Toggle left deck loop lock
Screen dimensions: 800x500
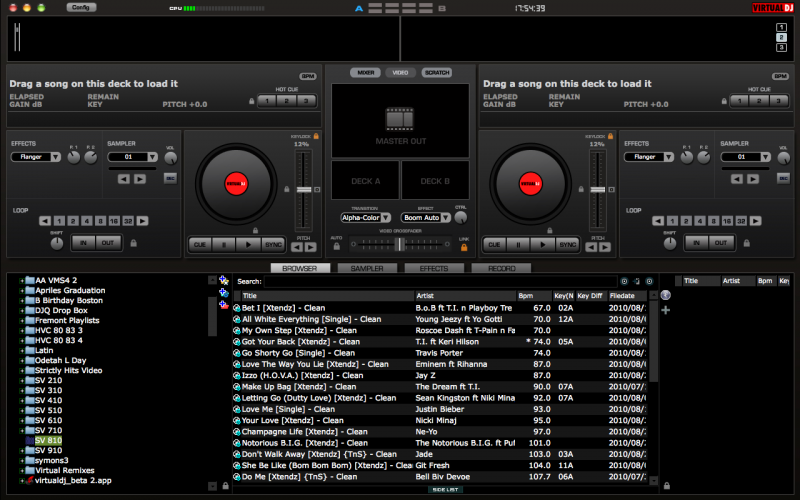(134, 243)
